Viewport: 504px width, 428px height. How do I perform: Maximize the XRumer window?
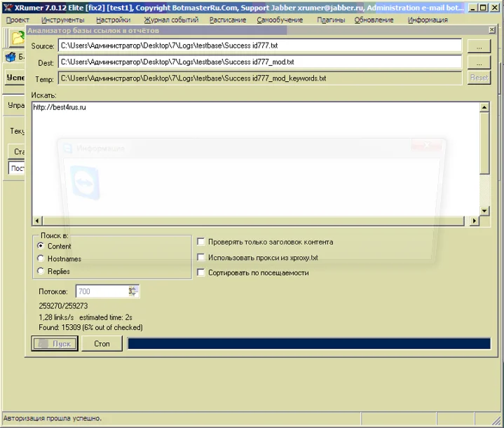point(483,8)
